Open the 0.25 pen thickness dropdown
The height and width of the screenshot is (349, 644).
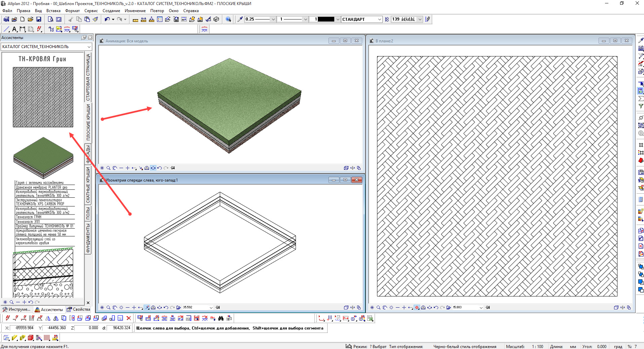[x=273, y=19]
